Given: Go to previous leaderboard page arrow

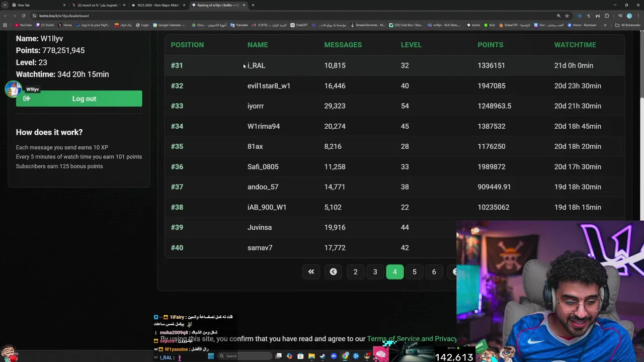Looking at the screenshot, I should pos(333,271).
